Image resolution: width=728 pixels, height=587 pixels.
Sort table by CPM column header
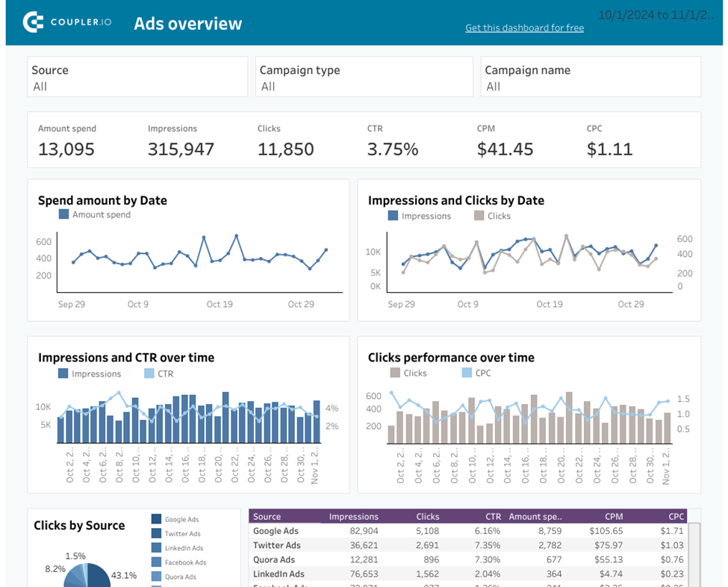(614, 516)
